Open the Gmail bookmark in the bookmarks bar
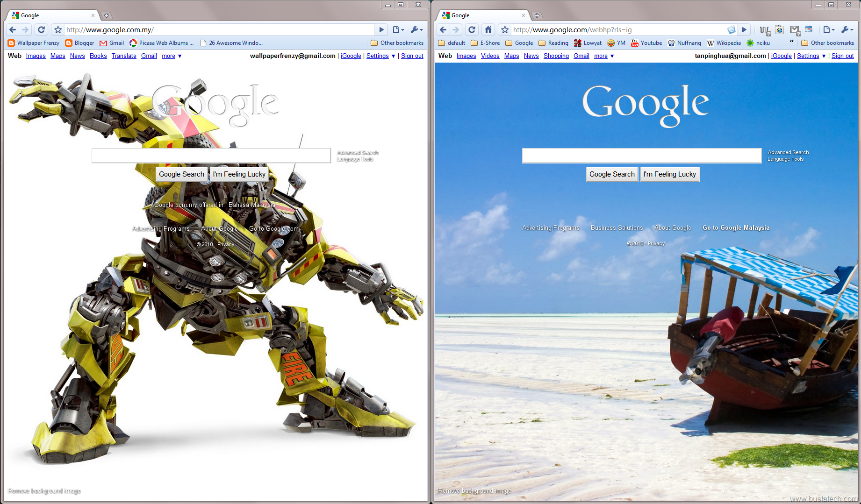This screenshot has width=861, height=504. pyautogui.click(x=112, y=43)
